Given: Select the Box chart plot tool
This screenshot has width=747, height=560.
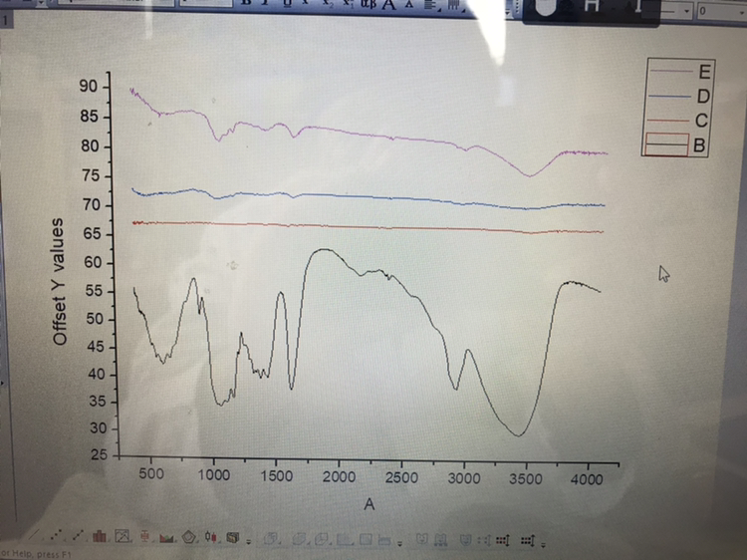Looking at the screenshot, I should pyautogui.click(x=144, y=537).
